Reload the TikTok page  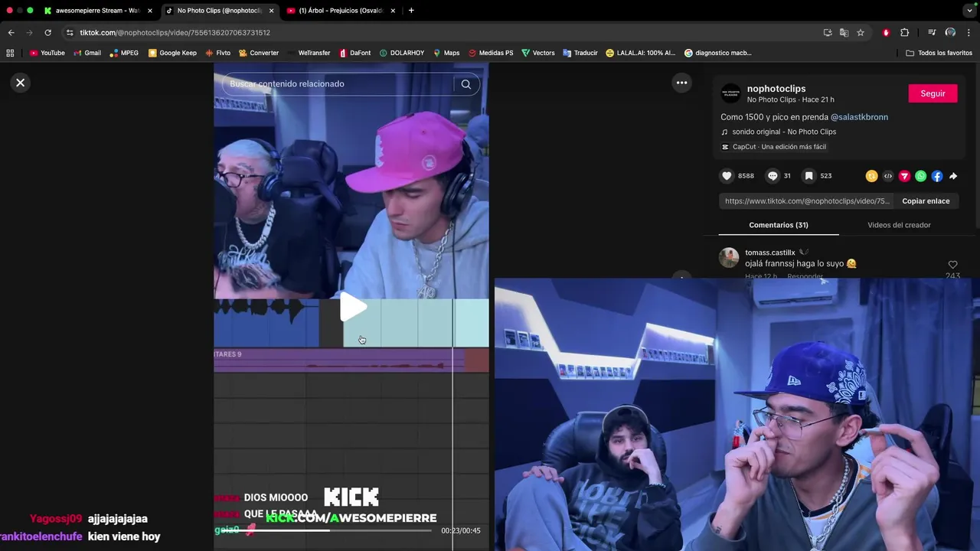pyautogui.click(x=47, y=33)
